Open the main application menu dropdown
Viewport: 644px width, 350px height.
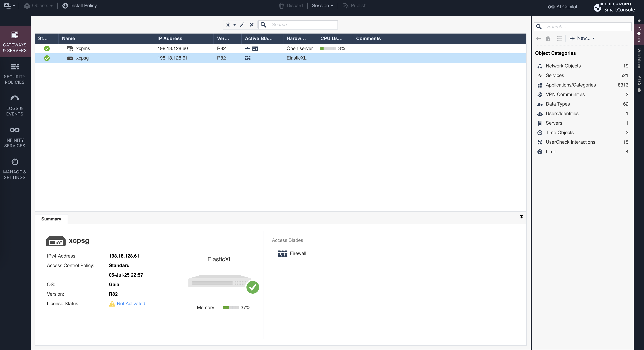click(10, 6)
